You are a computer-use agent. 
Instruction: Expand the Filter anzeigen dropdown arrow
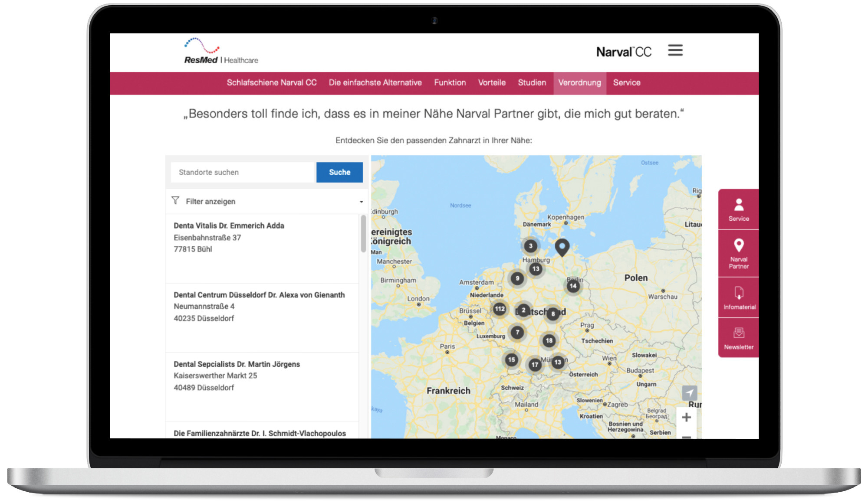(x=361, y=202)
